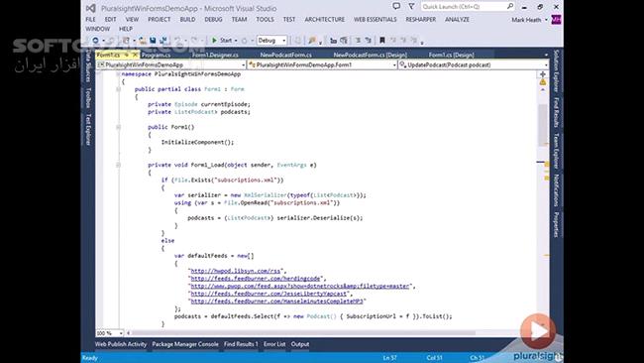644x363 pixels.
Task: Open the FILE menu
Action: click(90, 19)
